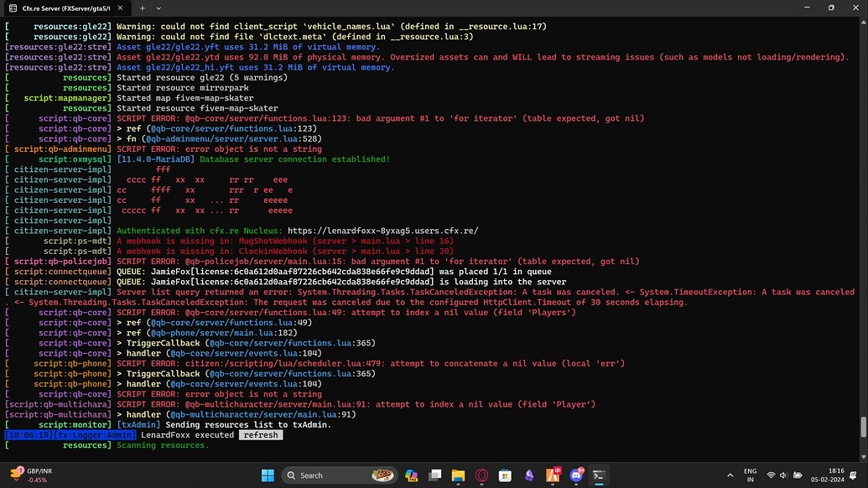Open the Microsoft Store taskbar icon
This screenshot has height=488, width=868.
point(504,475)
